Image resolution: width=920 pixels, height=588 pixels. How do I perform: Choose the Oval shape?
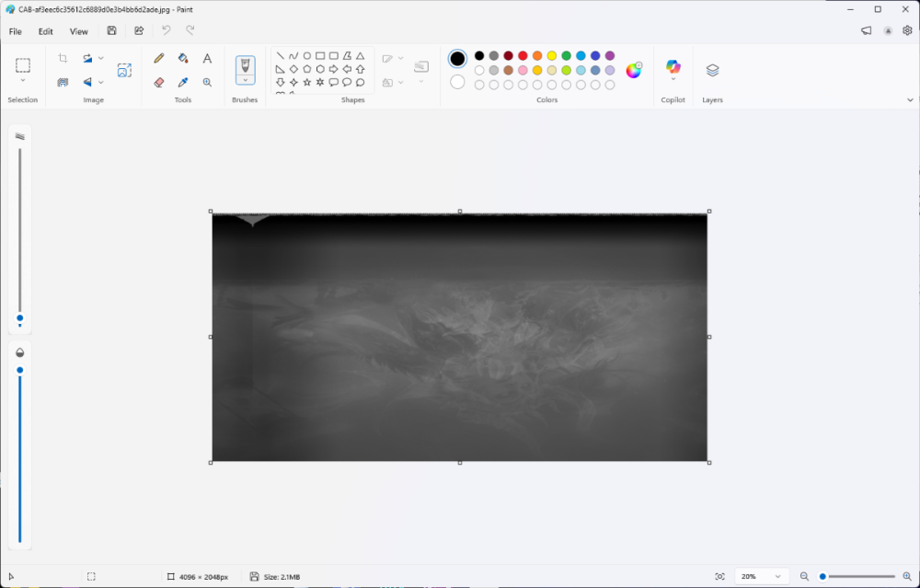307,56
